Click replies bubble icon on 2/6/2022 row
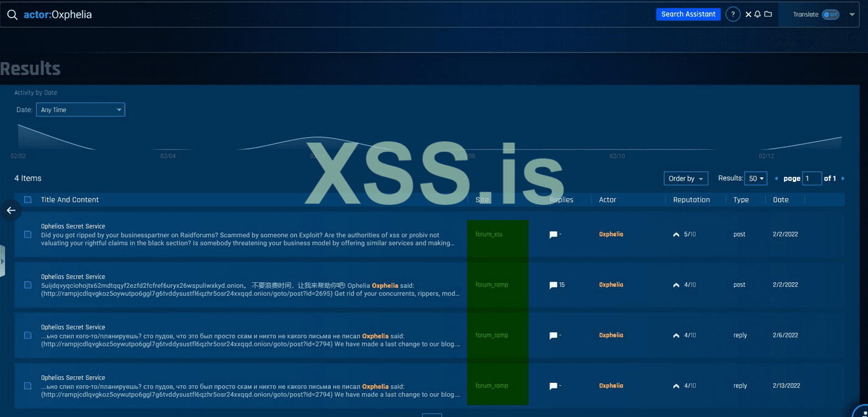Viewport: 868px width, 417px height. (x=553, y=336)
